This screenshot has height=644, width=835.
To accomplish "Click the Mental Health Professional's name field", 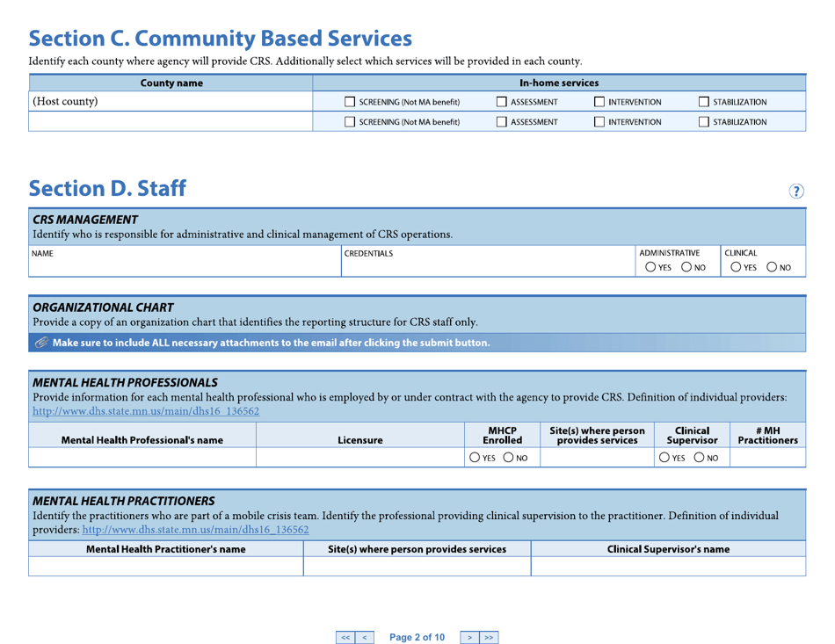I will coord(141,457).
